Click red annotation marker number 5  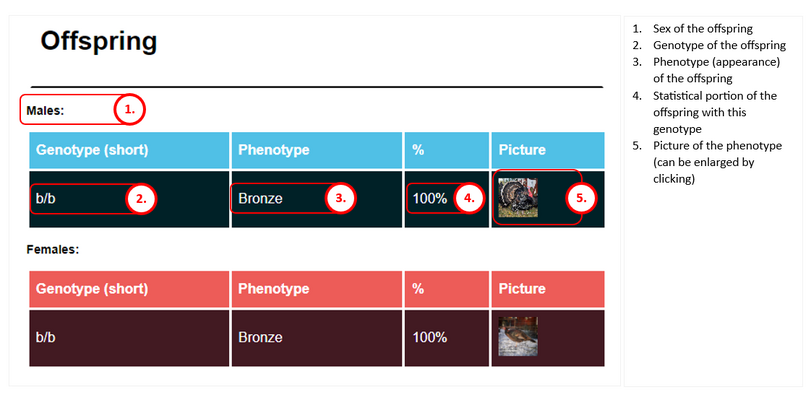coord(582,198)
